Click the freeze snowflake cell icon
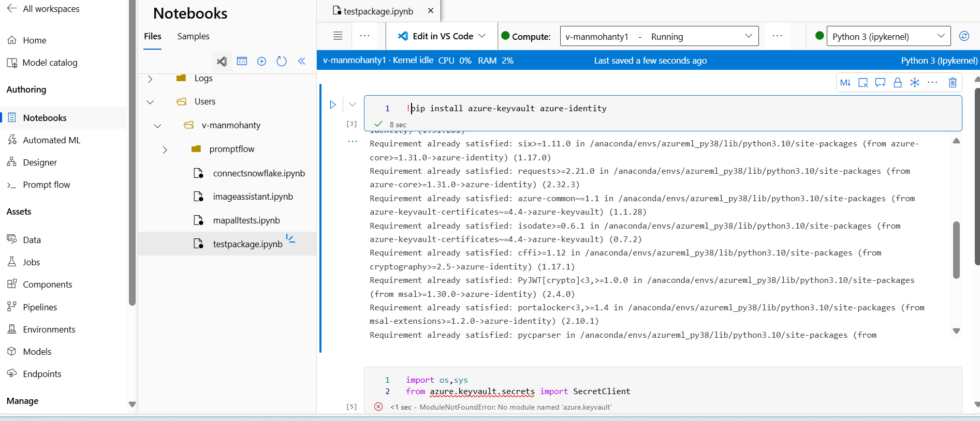980x421 pixels. 915,83
